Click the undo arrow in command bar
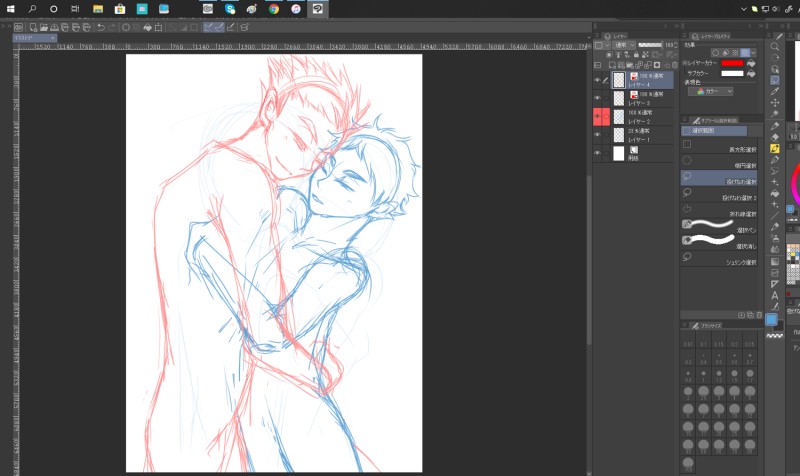The image size is (800, 476). coord(101,28)
